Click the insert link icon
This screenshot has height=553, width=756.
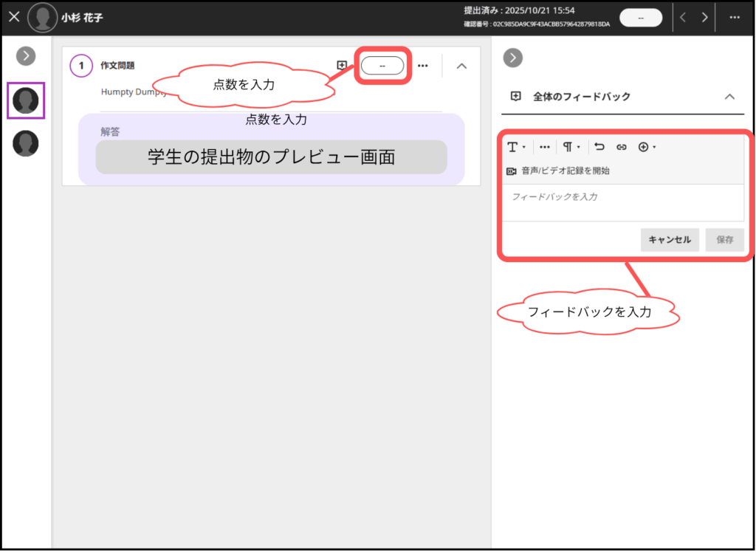(622, 147)
